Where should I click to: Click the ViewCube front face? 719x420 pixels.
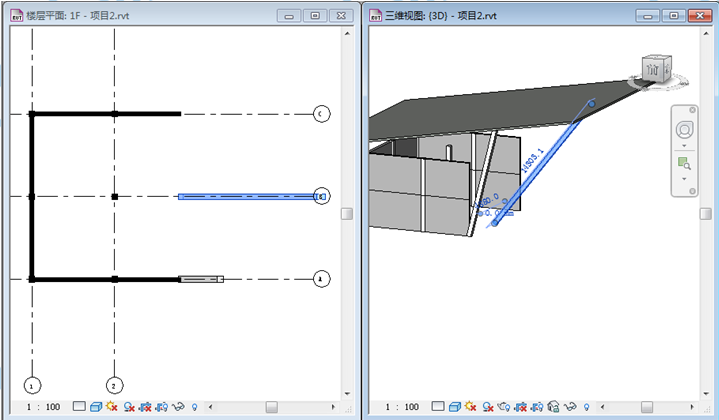[x=652, y=71]
